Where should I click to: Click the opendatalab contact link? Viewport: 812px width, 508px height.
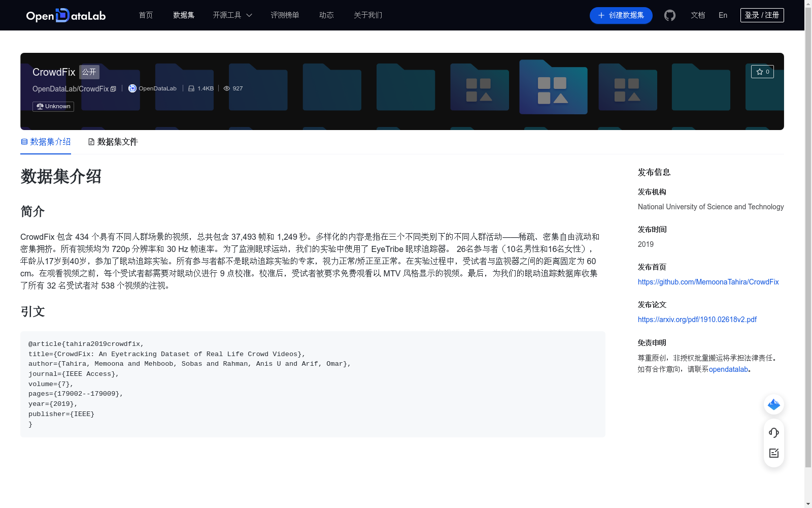(x=728, y=369)
